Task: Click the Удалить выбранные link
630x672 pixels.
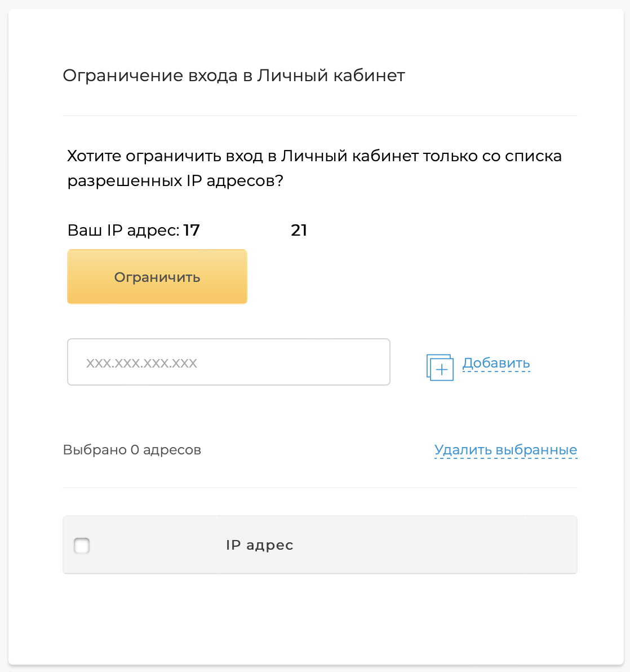Action: [x=505, y=450]
